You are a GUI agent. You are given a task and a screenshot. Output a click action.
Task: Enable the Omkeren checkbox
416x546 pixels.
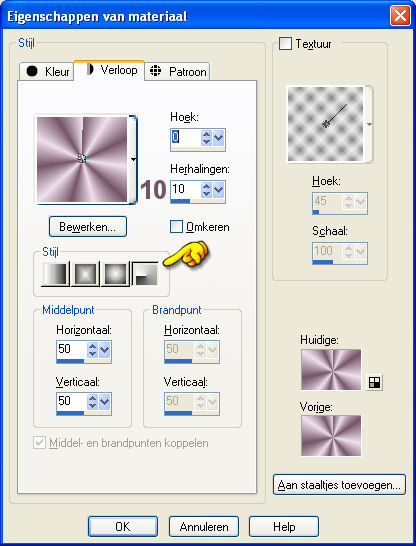click(176, 227)
